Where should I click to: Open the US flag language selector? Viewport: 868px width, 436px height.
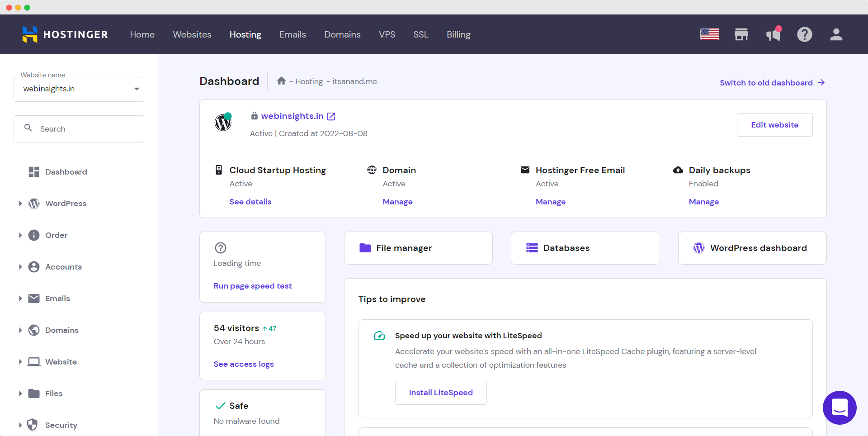click(x=710, y=34)
